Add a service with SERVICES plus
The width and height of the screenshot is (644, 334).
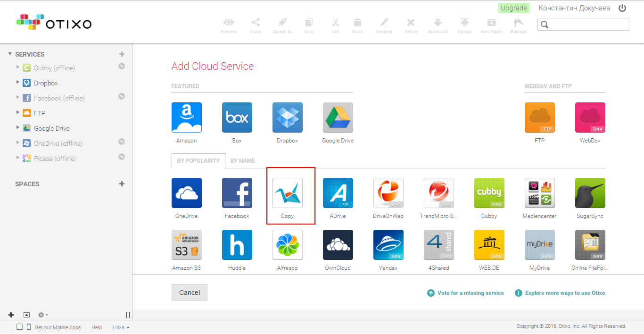click(122, 54)
